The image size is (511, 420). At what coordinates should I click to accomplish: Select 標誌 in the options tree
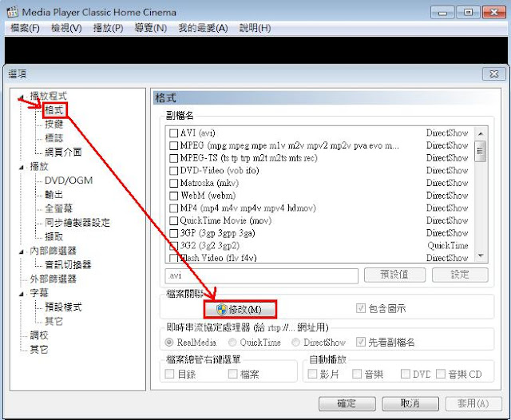pyautogui.click(x=54, y=138)
